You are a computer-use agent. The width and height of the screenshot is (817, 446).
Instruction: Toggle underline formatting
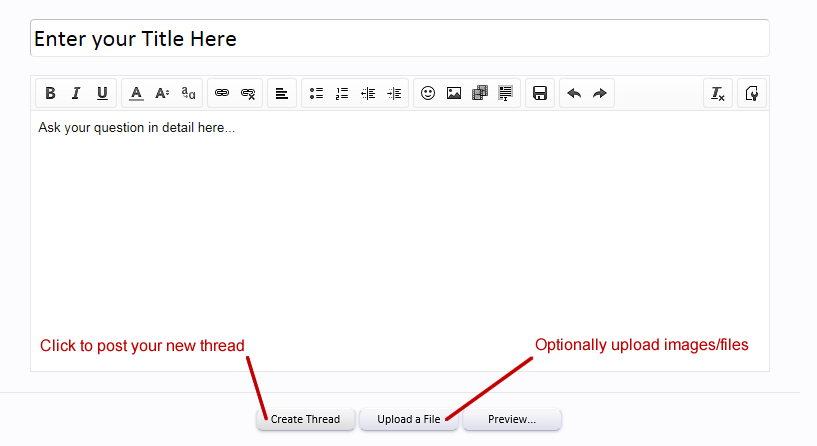[102, 93]
